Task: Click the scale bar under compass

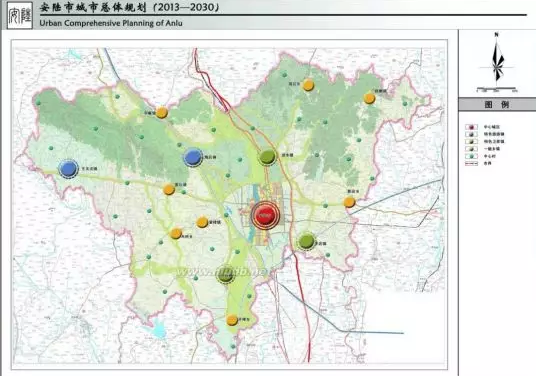Action: [497, 90]
